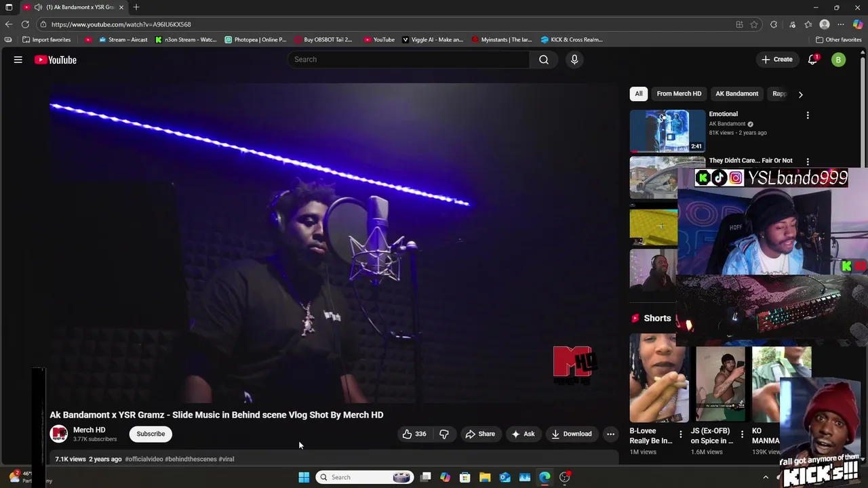This screenshot has height=488, width=868.
Task: Open a new browser tab
Action: [x=136, y=7]
